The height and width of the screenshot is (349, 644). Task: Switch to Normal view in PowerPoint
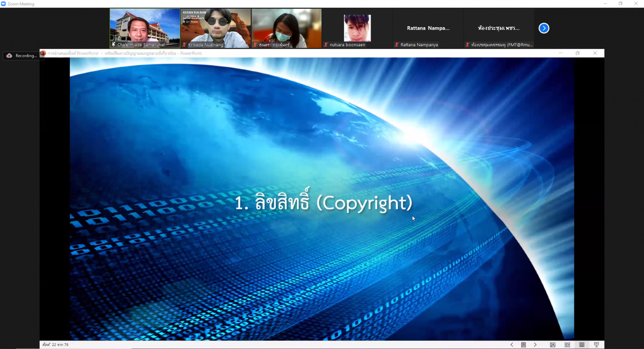click(x=553, y=345)
